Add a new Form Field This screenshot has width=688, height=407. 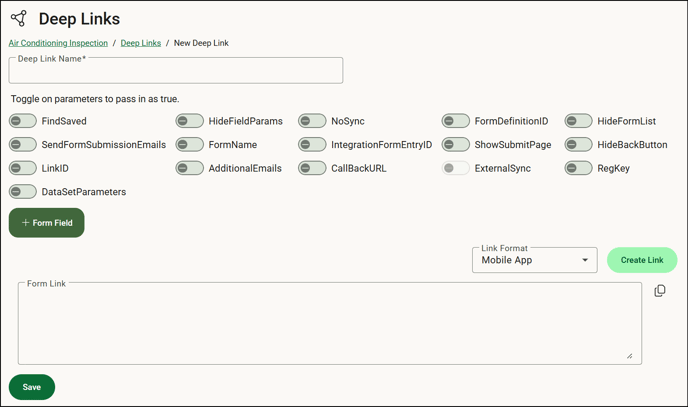(47, 223)
